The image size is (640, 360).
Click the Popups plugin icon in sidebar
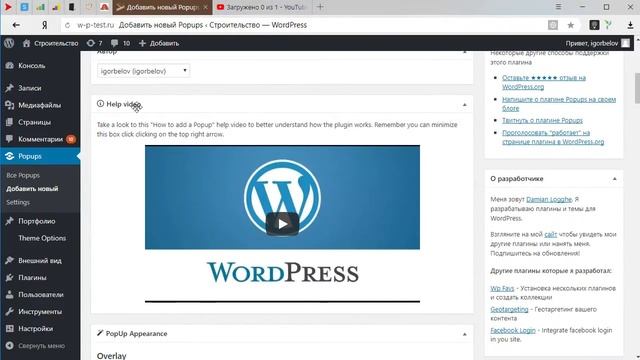9,156
